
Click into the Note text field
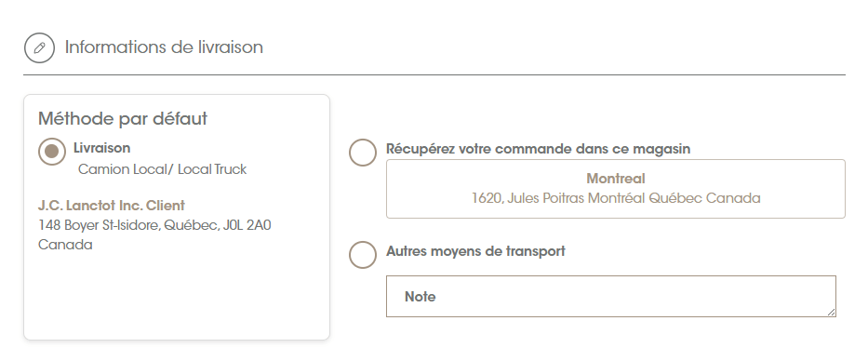[x=610, y=296]
